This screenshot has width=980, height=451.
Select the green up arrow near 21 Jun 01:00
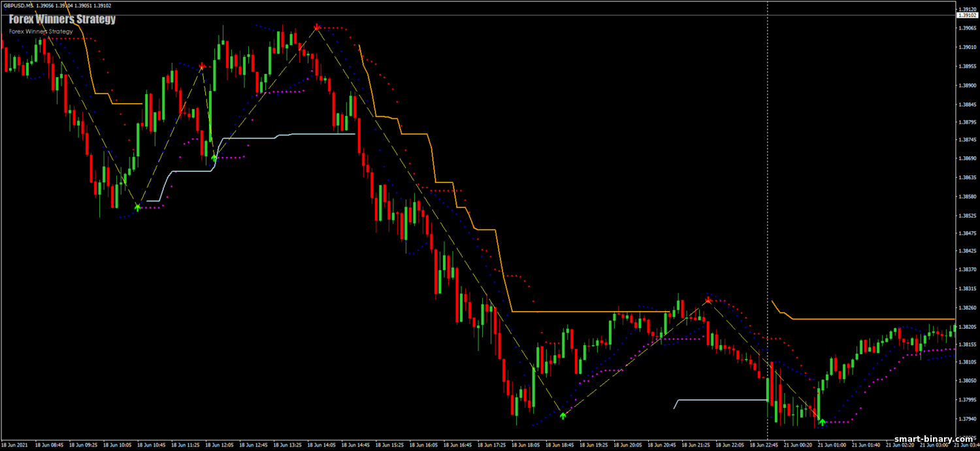coord(822,422)
